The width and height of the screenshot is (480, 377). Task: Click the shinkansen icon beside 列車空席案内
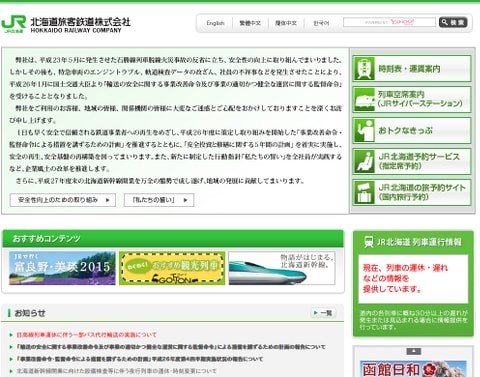[x=364, y=100]
